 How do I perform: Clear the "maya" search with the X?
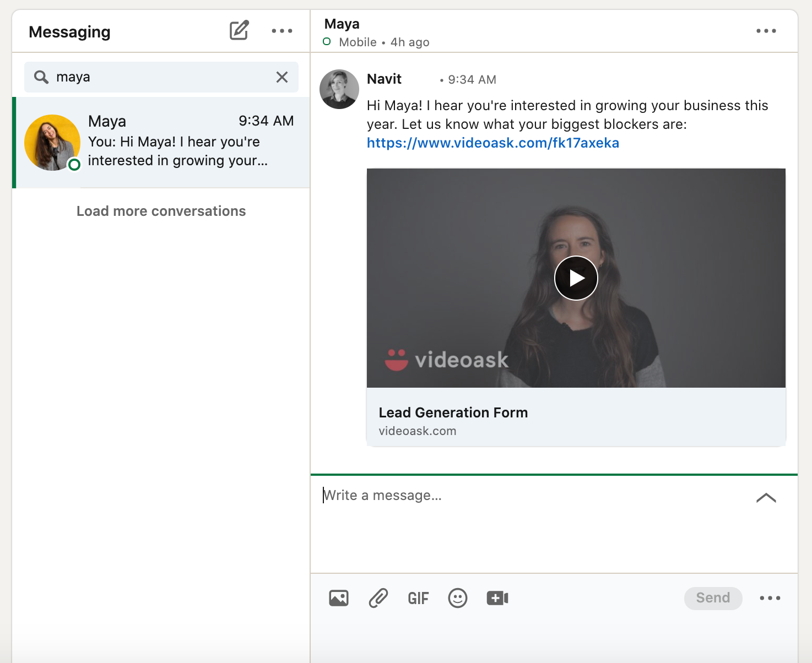(x=282, y=77)
